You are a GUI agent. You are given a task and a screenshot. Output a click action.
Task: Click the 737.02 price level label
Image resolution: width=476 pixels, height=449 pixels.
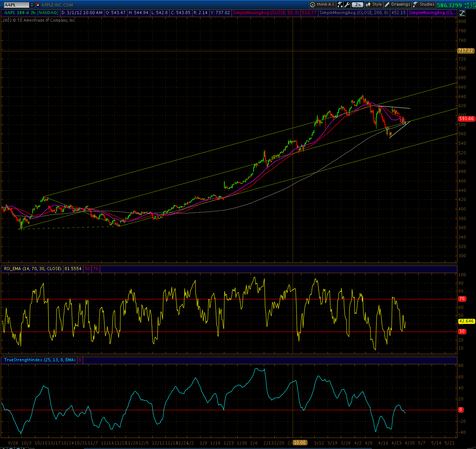(x=465, y=51)
